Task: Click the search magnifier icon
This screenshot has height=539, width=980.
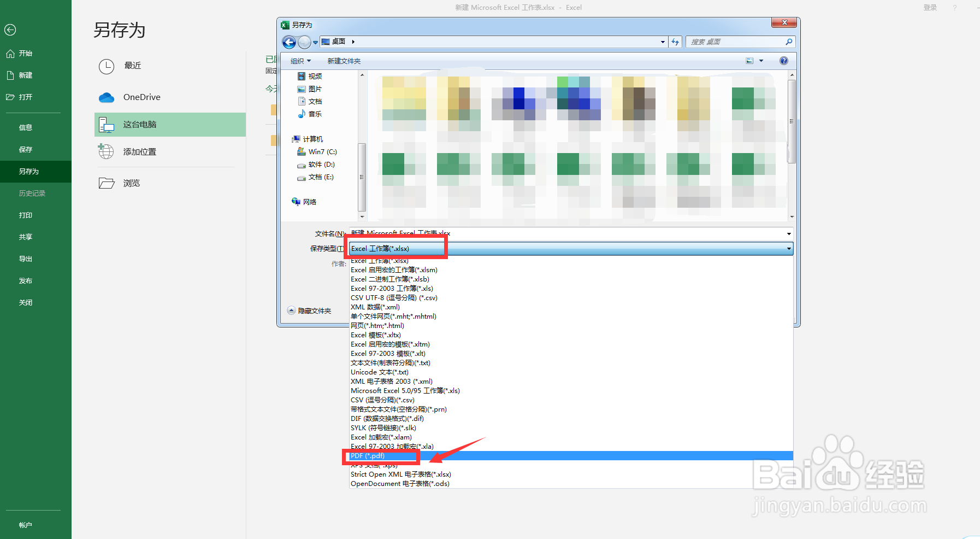Action: [789, 42]
